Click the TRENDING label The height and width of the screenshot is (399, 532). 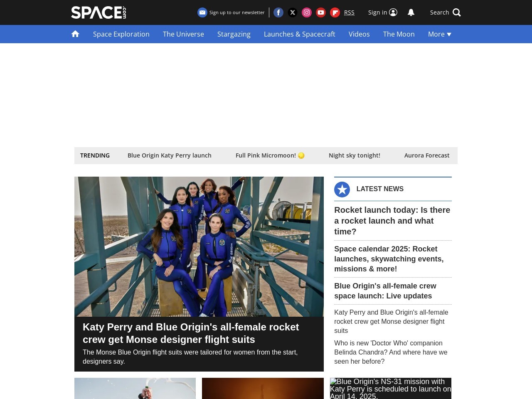(x=95, y=155)
